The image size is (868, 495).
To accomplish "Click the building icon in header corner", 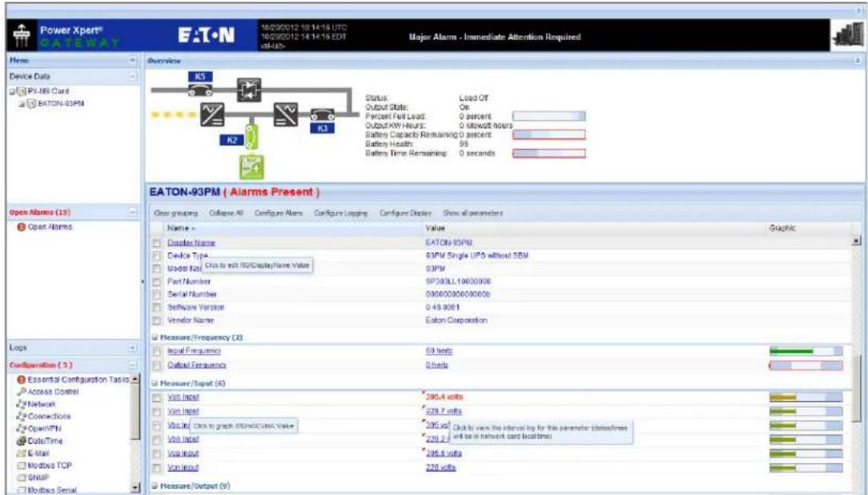I will coord(847,36).
